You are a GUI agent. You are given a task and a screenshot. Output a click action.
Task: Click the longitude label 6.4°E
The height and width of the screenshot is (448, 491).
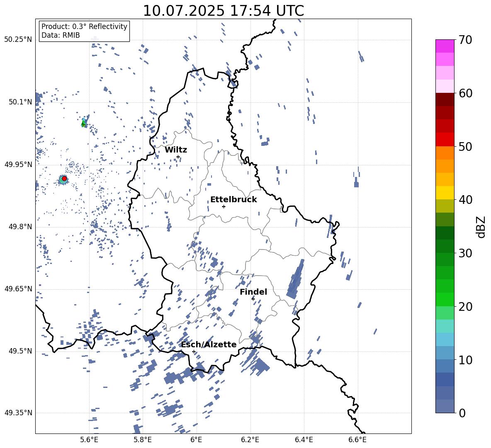click(x=304, y=440)
